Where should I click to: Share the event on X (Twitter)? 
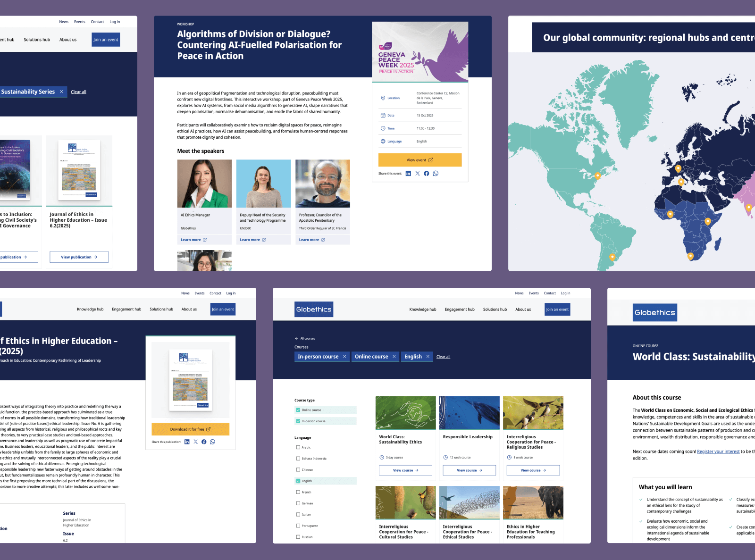pyautogui.click(x=417, y=173)
